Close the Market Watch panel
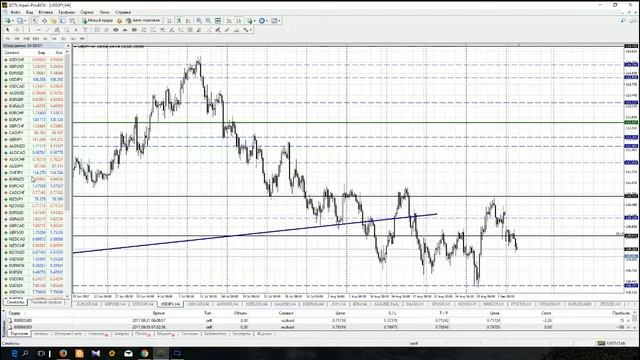This screenshot has height=360, width=640. [x=68, y=46]
